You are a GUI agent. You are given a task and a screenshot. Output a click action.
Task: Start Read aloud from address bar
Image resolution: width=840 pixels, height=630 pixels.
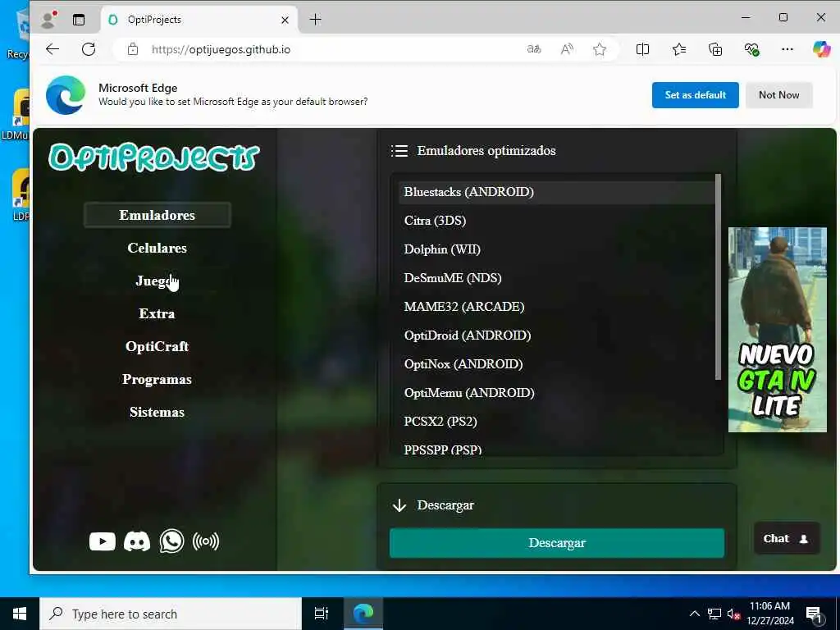tap(567, 49)
